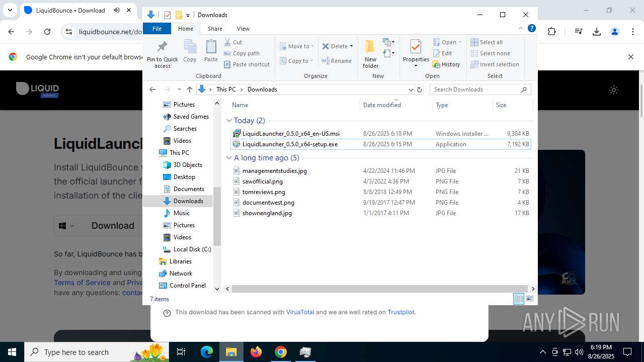644x362 pixels.
Task: Click Copy path in Clipboard group
Action: click(x=242, y=53)
